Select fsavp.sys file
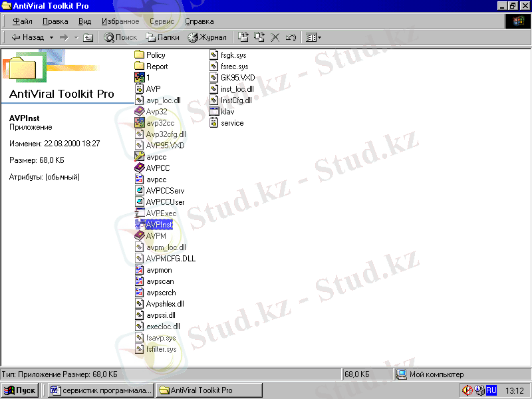Screen dimensions: 532x399 (156, 338)
